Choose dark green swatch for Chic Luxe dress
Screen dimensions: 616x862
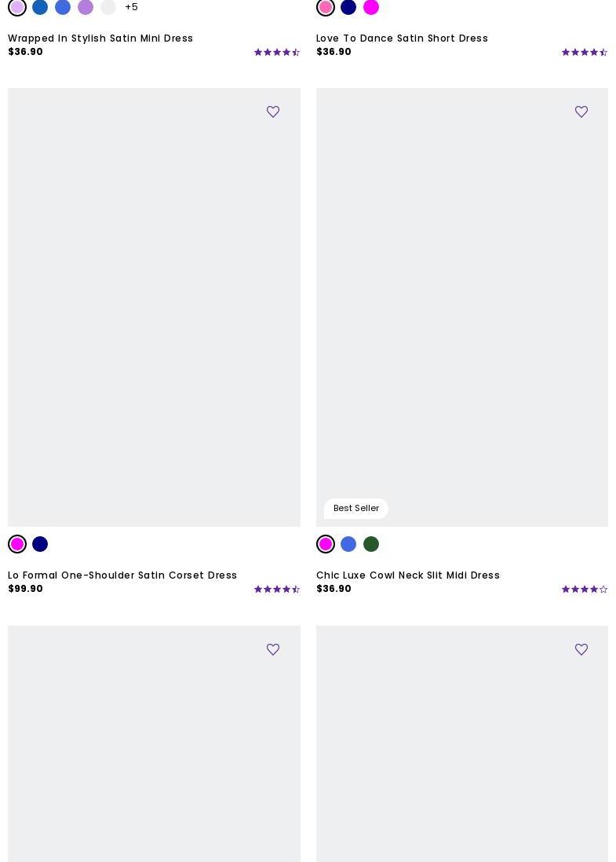371,544
